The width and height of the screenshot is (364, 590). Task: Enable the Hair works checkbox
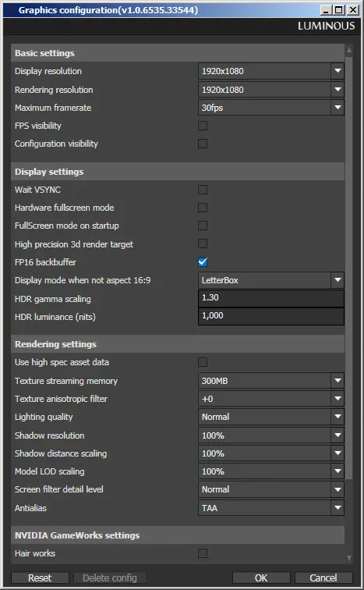pos(203,553)
